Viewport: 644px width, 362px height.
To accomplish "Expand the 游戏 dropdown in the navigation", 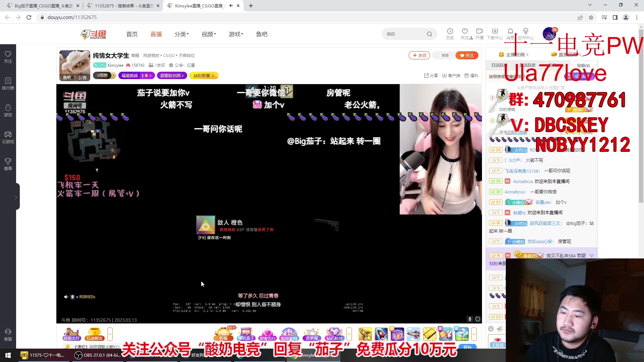I will coord(236,34).
